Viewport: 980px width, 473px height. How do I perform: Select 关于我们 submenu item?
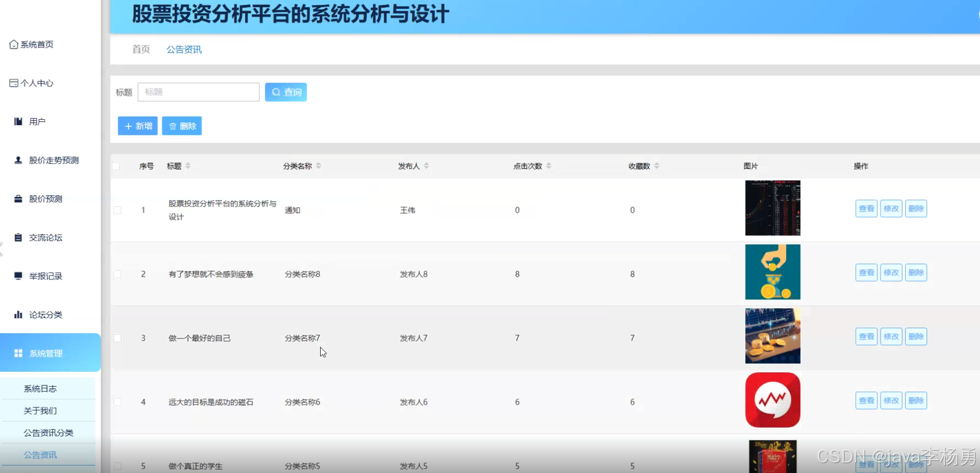coord(48,411)
